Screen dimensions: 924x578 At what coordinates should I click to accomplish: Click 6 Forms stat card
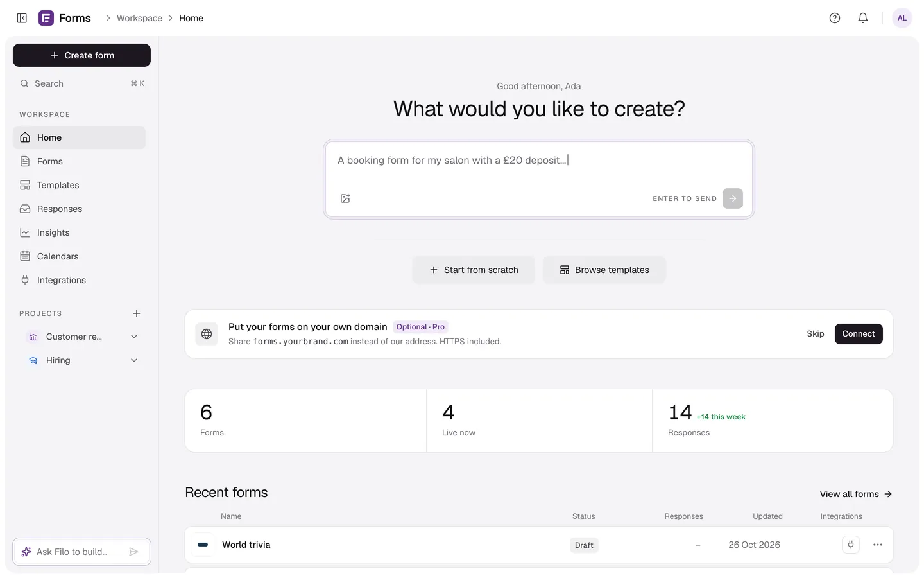coord(305,421)
